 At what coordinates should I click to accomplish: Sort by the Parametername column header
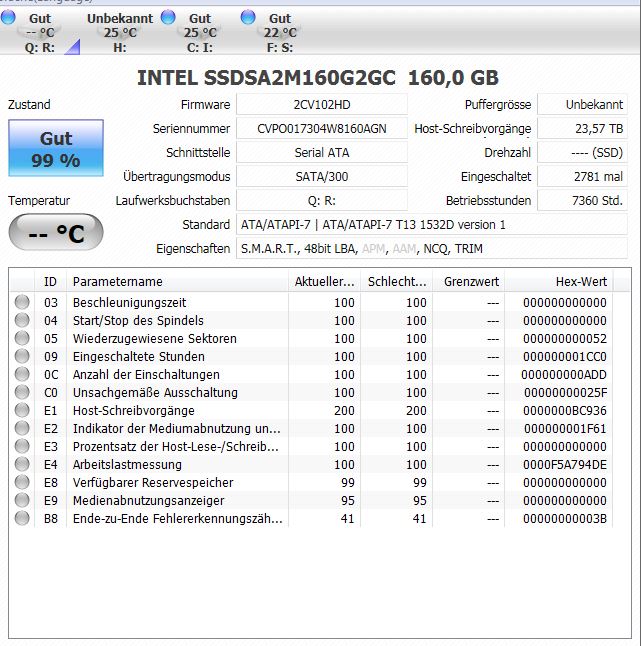tap(177, 281)
